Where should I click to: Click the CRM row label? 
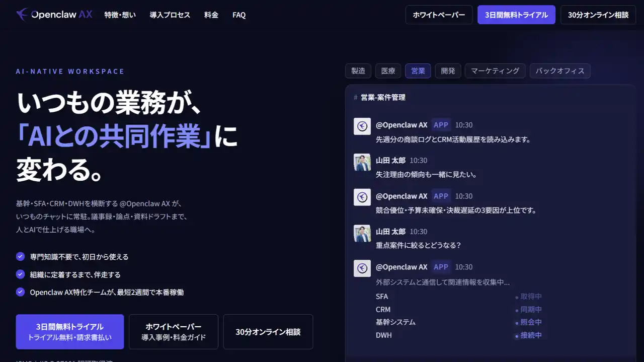(383, 309)
